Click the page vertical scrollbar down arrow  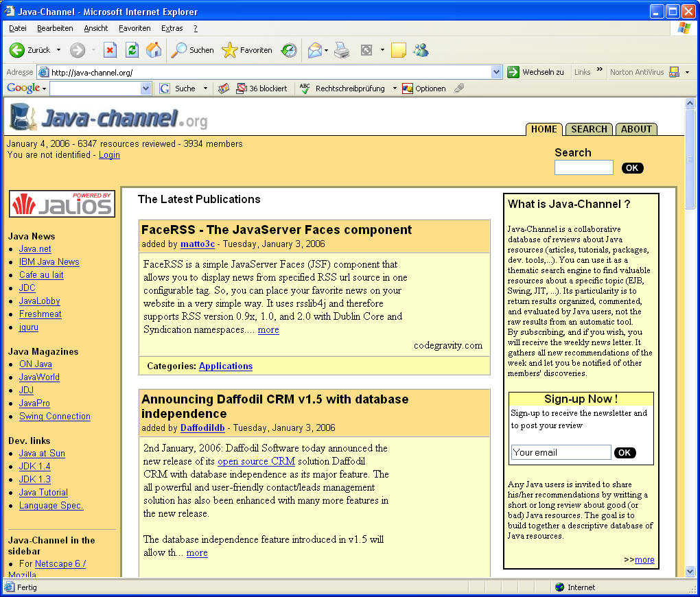click(690, 571)
